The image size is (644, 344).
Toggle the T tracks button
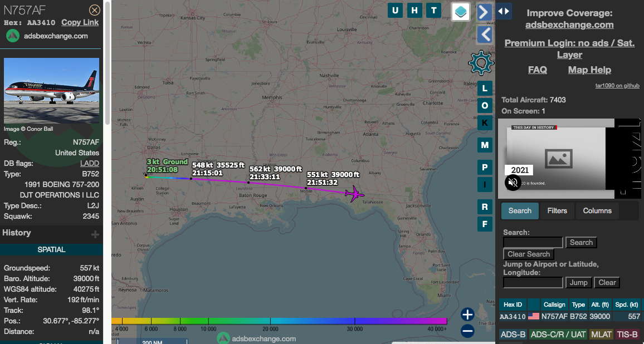[434, 11]
